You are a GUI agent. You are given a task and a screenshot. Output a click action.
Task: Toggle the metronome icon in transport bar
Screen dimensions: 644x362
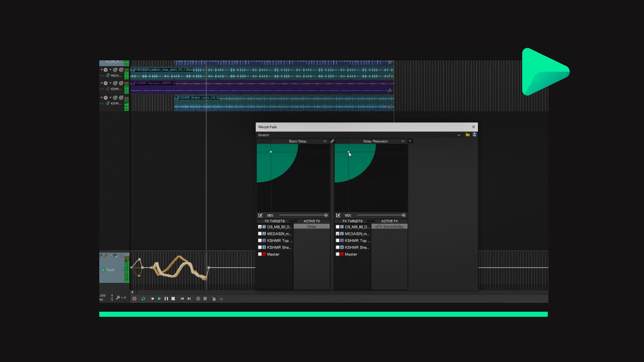(x=214, y=299)
